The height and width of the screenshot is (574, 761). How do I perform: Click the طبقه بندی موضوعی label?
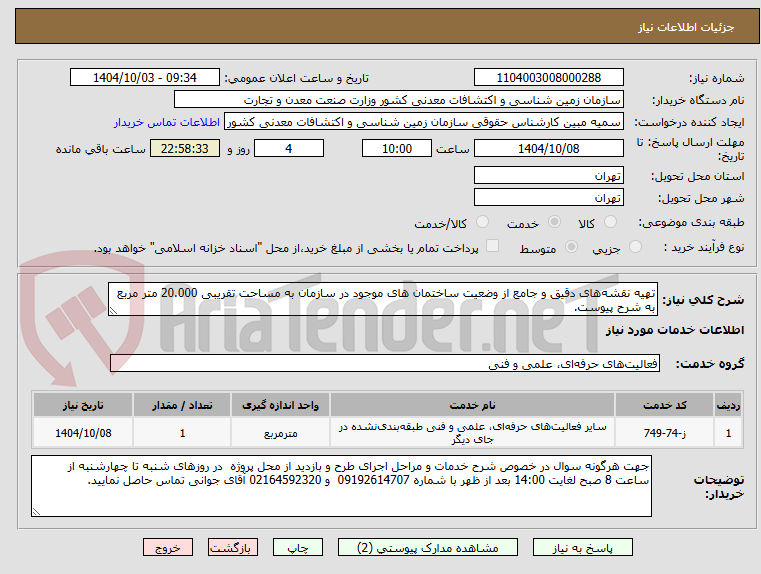click(691, 223)
